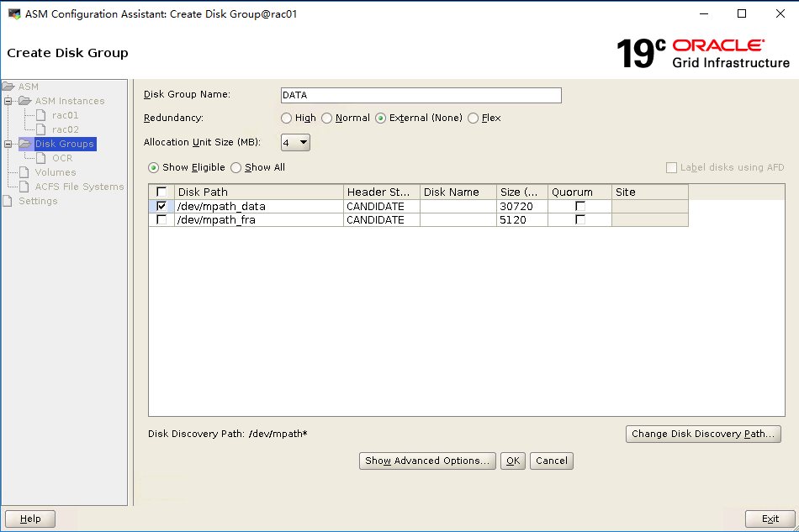This screenshot has height=532, width=799.
Task: Select ASM Instances label in tree
Action: pyautogui.click(x=69, y=101)
